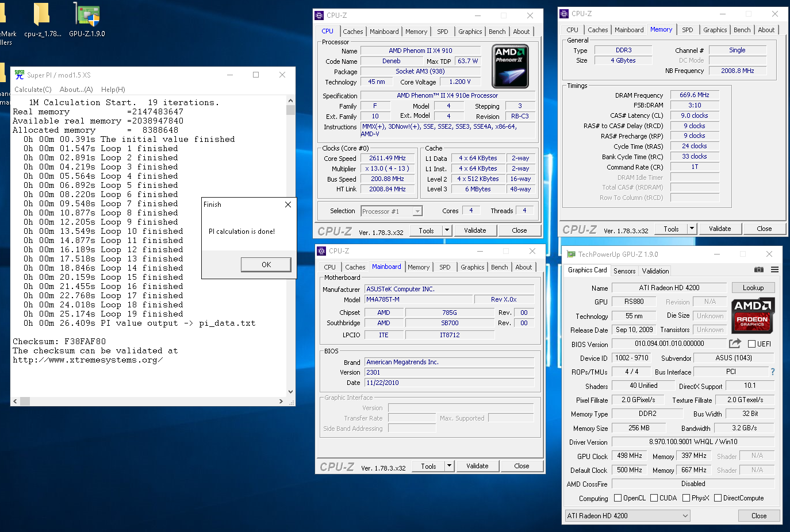
Task: Select the Graphics Card tab in GPU-Z
Action: (x=587, y=270)
